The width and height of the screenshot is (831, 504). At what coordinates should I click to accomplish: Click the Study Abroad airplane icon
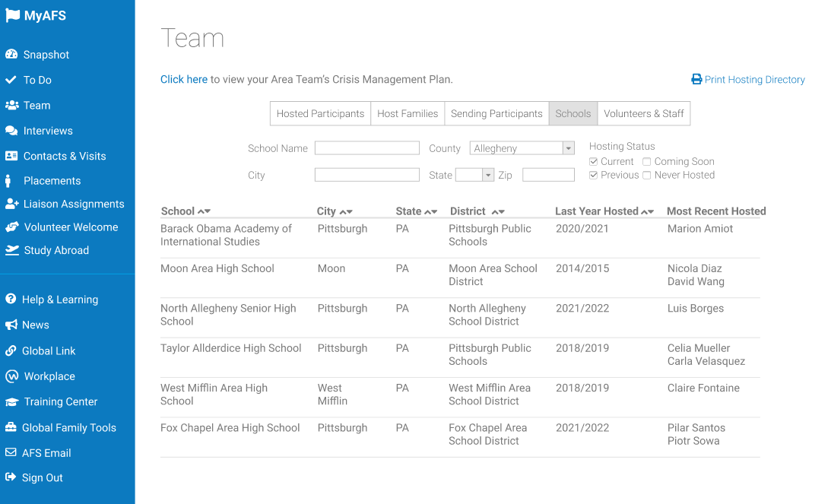coord(11,249)
